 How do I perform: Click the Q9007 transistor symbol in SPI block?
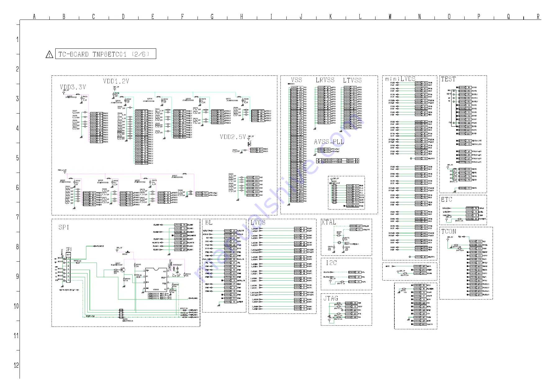point(123,269)
